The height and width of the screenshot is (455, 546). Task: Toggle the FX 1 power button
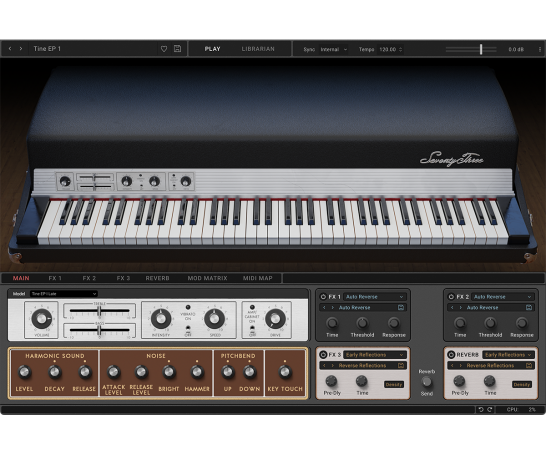[x=323, y=297]
